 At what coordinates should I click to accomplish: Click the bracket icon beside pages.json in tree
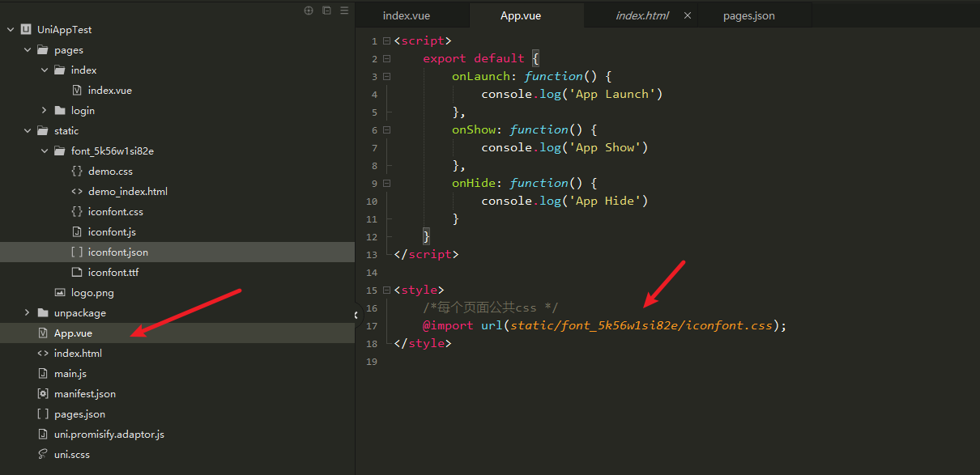tap(43, 414)
